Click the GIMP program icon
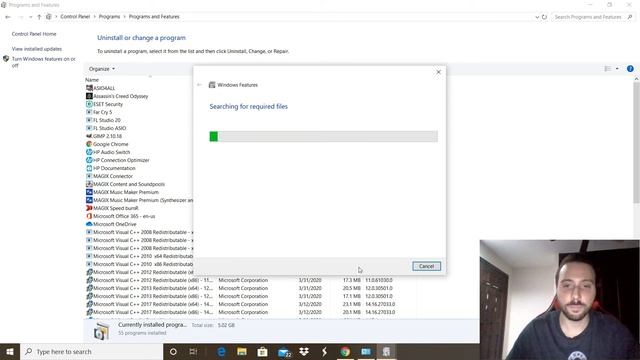640x360 pixels. point(89,136)
